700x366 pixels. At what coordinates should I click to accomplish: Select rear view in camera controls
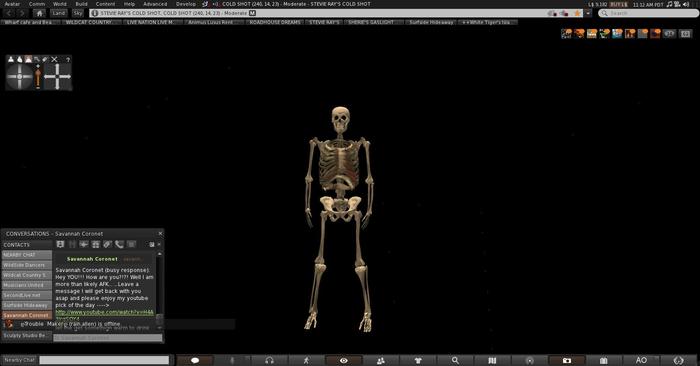pos(28,59)
